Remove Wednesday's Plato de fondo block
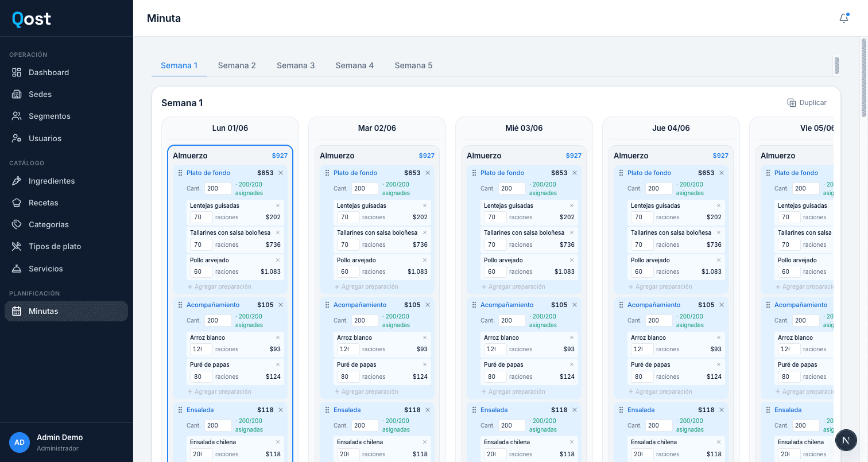 (x=575, y=173)
